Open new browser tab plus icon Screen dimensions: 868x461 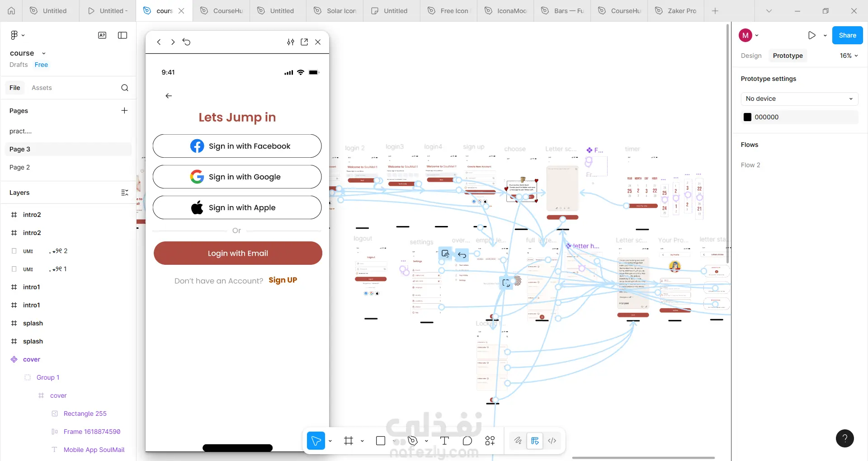[x=715, y=11]
